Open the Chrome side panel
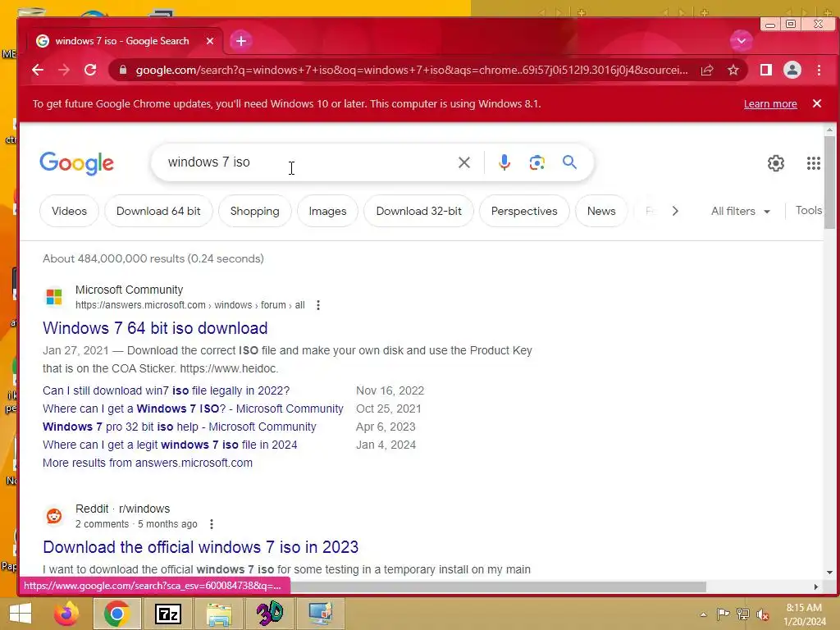 pyautogui.click(x=765, y=70)
